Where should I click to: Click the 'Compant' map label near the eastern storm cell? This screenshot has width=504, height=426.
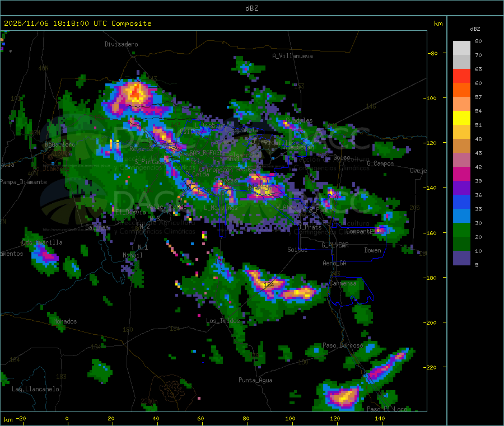(358, 231)
